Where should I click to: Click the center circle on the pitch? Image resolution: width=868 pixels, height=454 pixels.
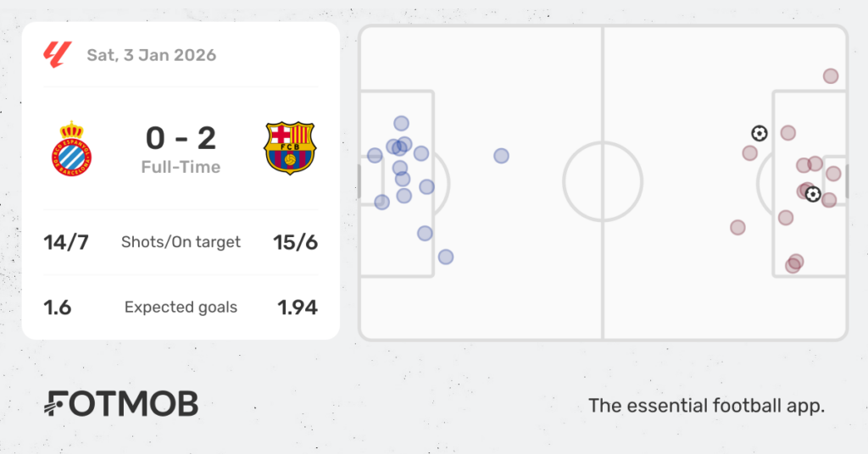point(603,181)
